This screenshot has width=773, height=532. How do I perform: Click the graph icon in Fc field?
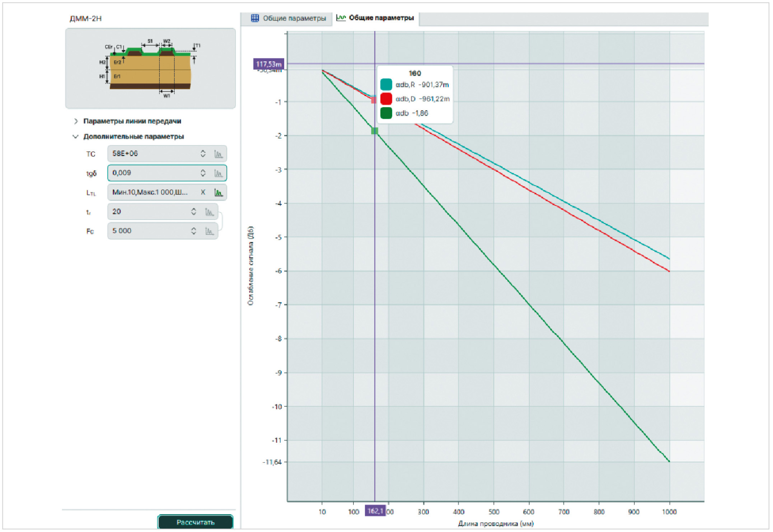(209, 231)
